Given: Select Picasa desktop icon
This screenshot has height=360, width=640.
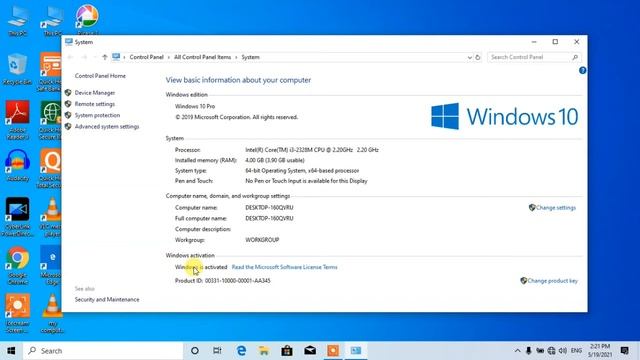Looking at the screenshot, I should [87, 20].
